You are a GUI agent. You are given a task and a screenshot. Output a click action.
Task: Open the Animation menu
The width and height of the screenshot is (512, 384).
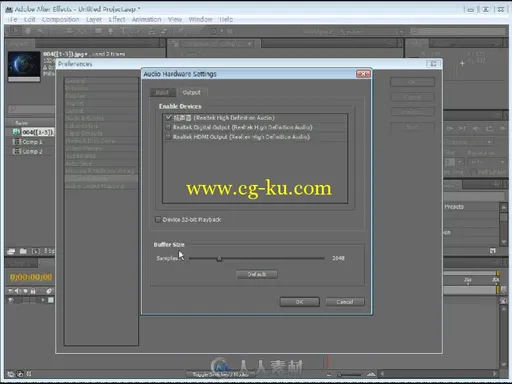(146, 19)
